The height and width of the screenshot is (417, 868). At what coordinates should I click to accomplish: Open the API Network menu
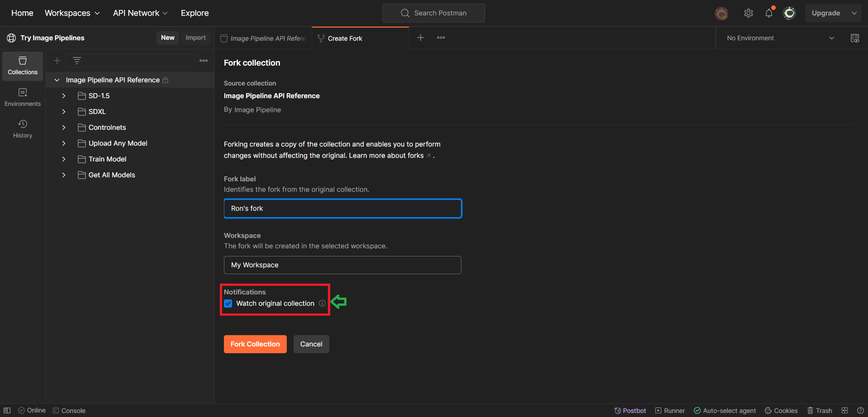point(140,13)
